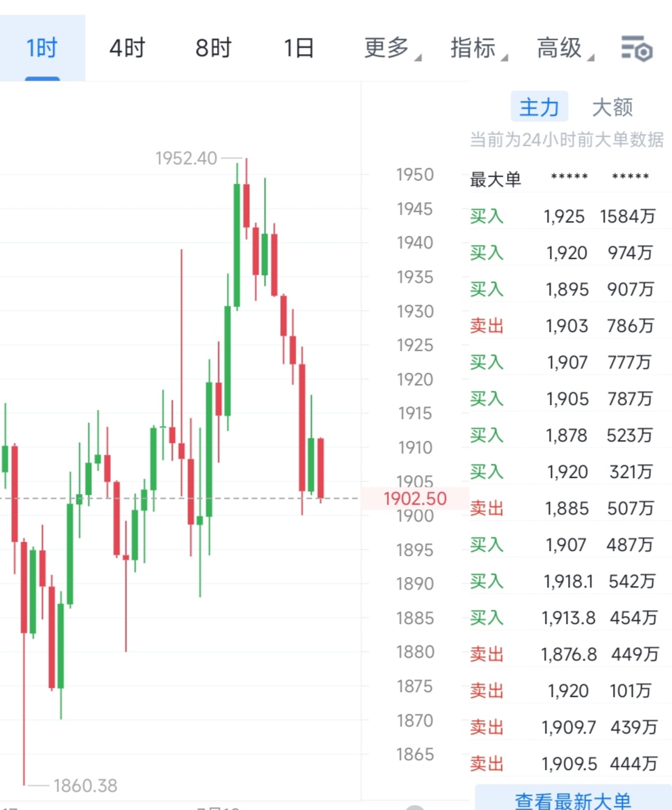Screen dimensions: 672x810
Task: Switch to the 大额 order view
Action: pos(613,107)
